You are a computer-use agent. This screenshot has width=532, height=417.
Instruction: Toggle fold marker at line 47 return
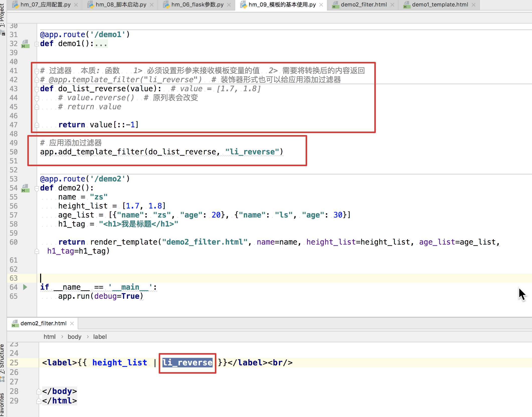37,125
